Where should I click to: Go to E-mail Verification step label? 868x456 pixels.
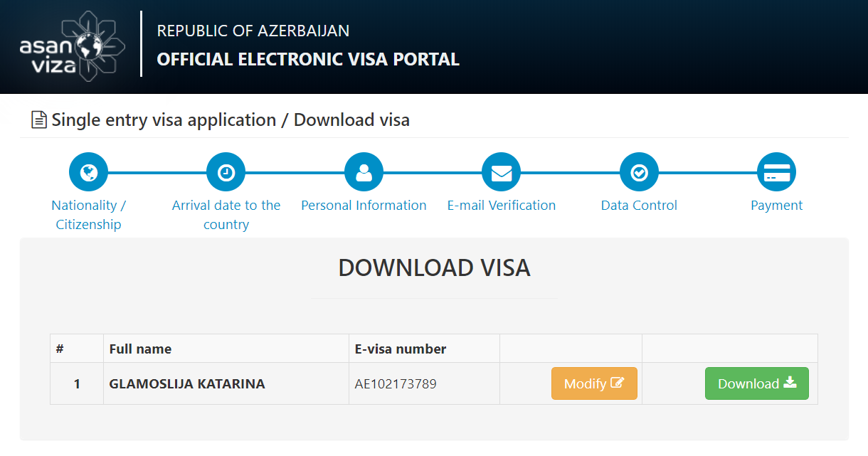coord(502,206)
